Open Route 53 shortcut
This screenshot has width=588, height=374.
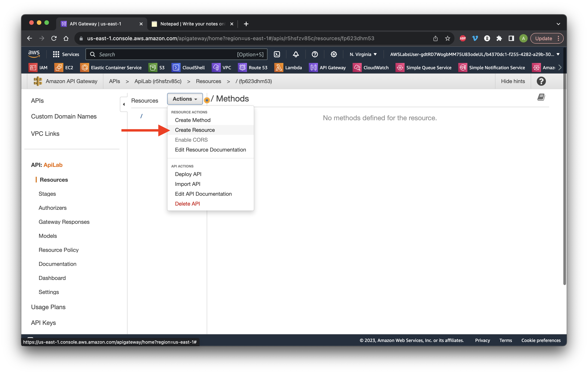(x=253, y=68)
